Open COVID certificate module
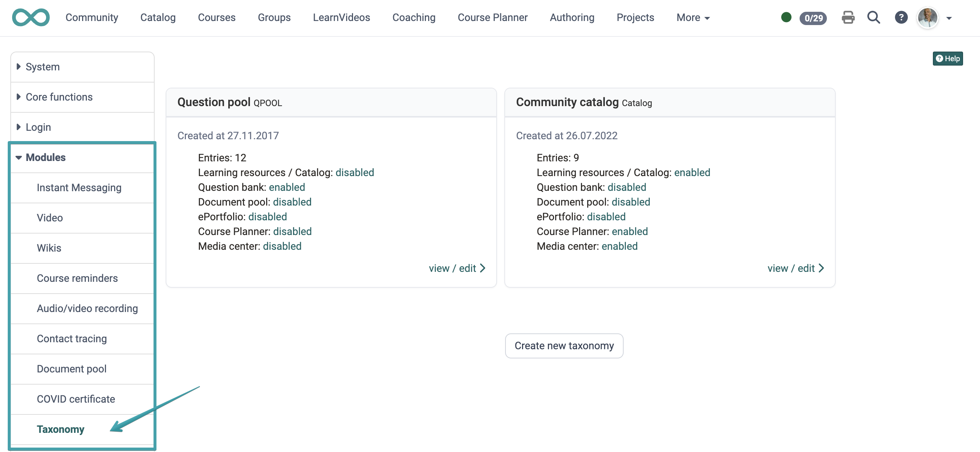Image resolution: width=980 pixels, height=452 pixels. click(x=82, y=399)
